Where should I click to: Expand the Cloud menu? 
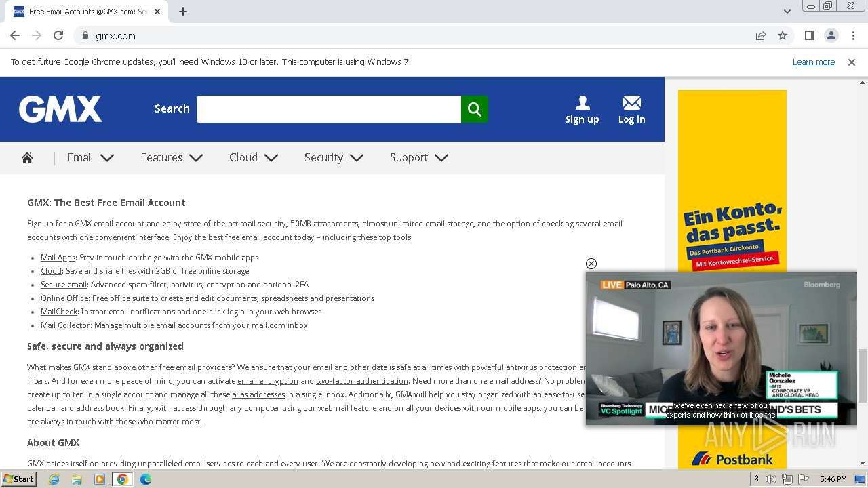[x=254, y=158]
